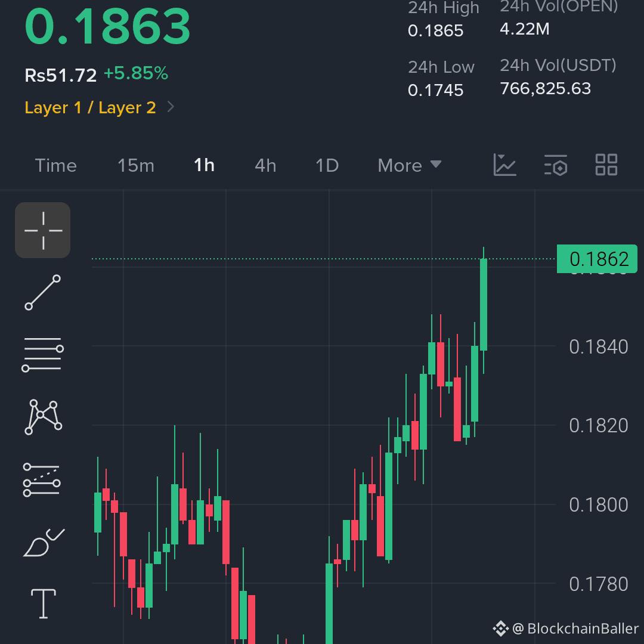The image size is (644, 644).
Task: Select the trend line drawing tool
Action: (43, 292)
